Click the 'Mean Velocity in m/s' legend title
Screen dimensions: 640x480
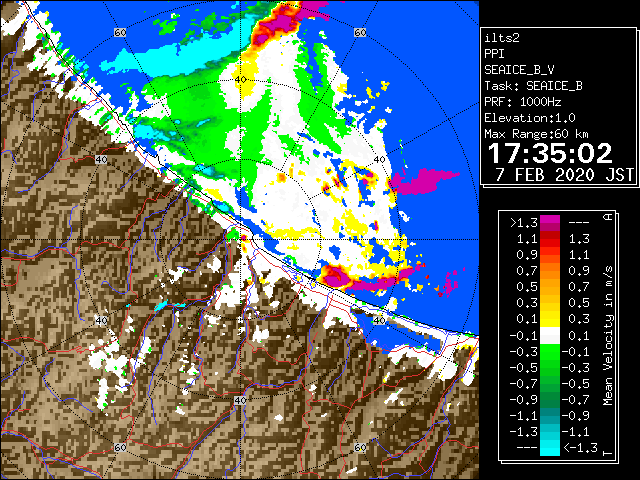click(608, 336)
